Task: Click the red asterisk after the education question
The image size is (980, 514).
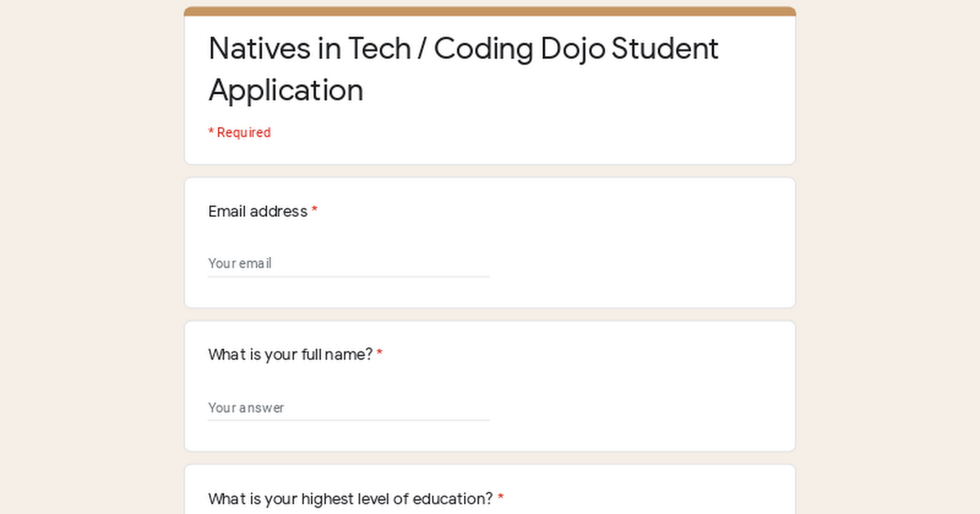Action: click(501, 499)
